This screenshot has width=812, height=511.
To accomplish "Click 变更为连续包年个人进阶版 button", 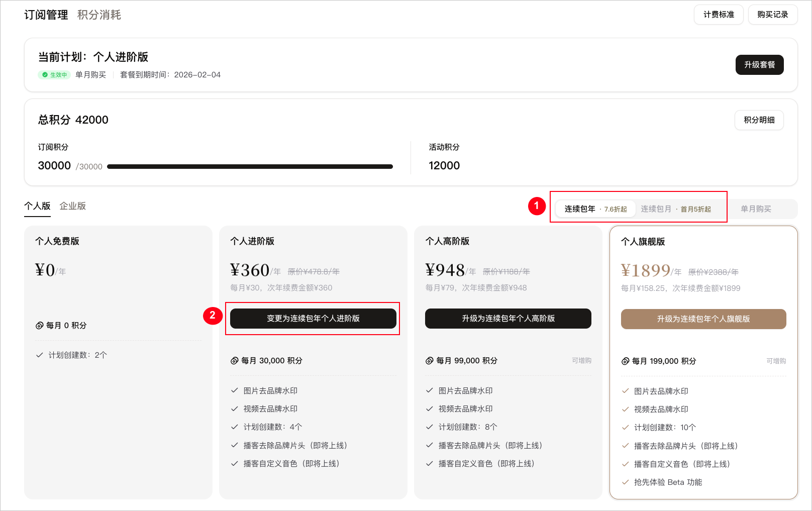I will pos(313,319).
